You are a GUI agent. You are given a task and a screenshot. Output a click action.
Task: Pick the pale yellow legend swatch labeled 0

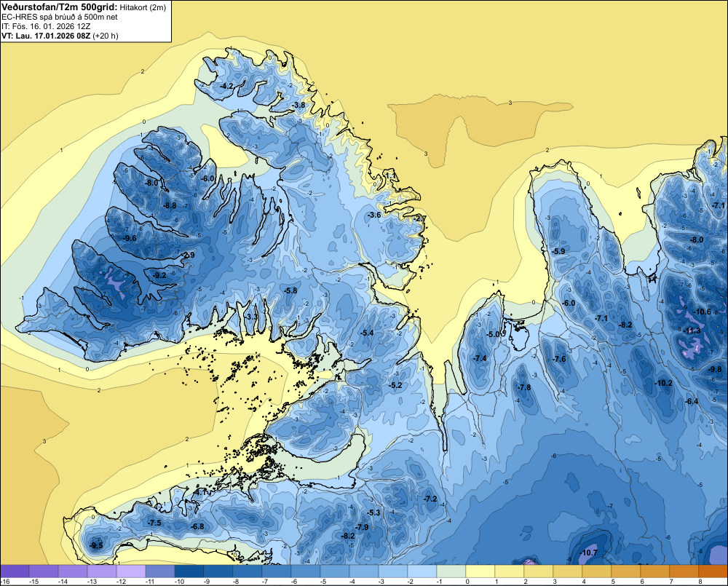480,571
